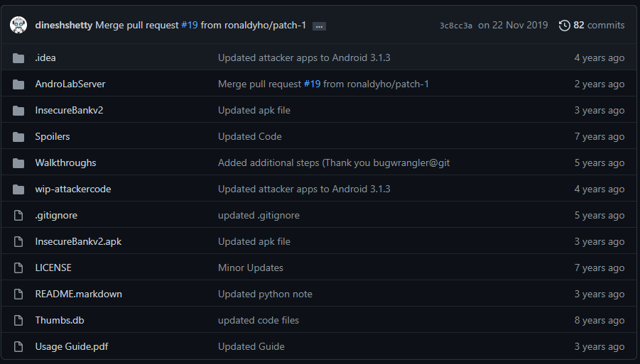Image resolution: width=640 pixels, height=364 pixels.
Task: Click dineshshetty's avatar image
Action: 18,25
